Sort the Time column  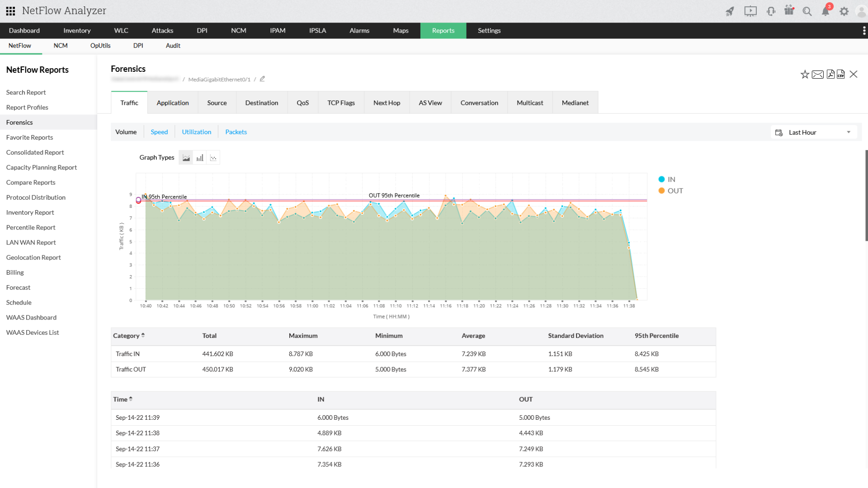coord(131,399)
